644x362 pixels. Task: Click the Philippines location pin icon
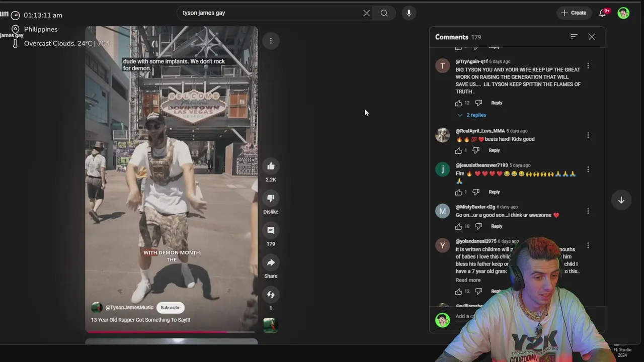point(15,30)
